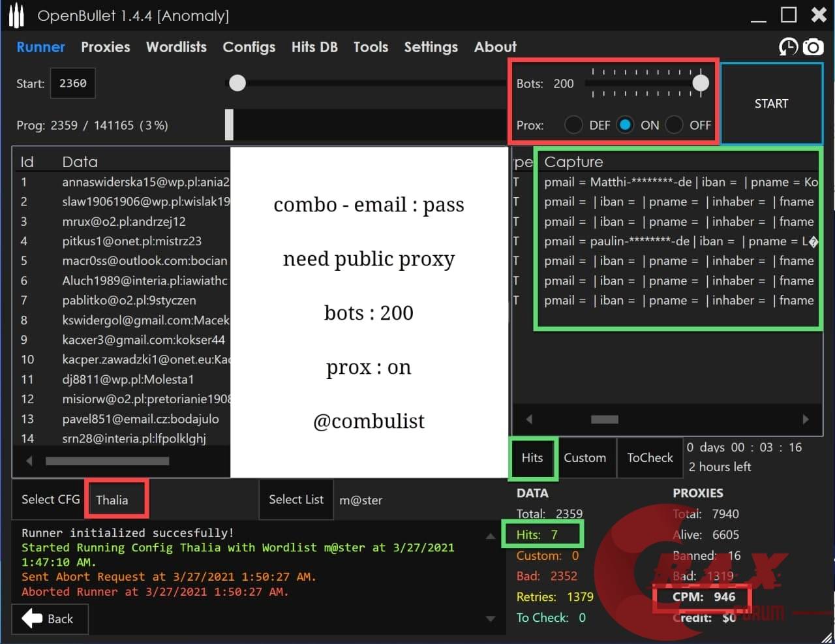Click the Capture panel's right scroll arrow
The width and height of the screenshot is (835, 644).
coord(806,419)
